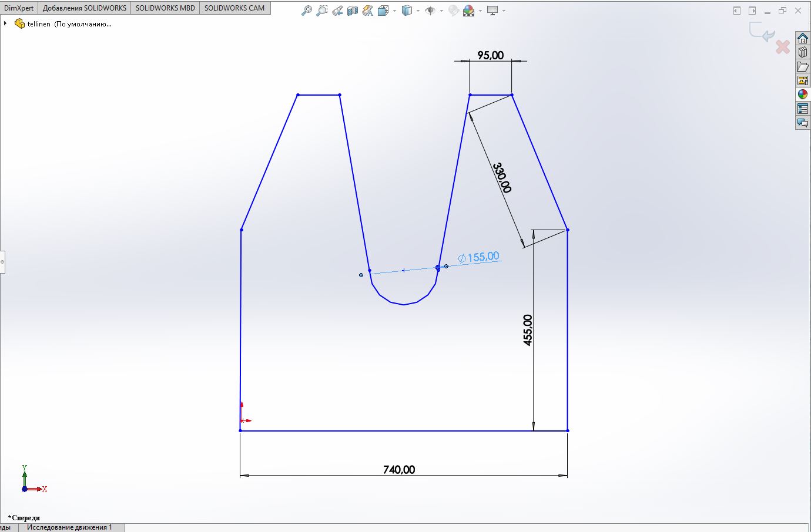Toggle the Hide/Show Items eye icon

pos(430,11)
